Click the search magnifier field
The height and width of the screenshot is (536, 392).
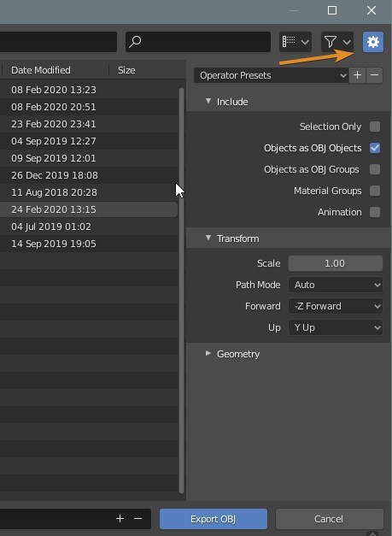tap(198, 42)
